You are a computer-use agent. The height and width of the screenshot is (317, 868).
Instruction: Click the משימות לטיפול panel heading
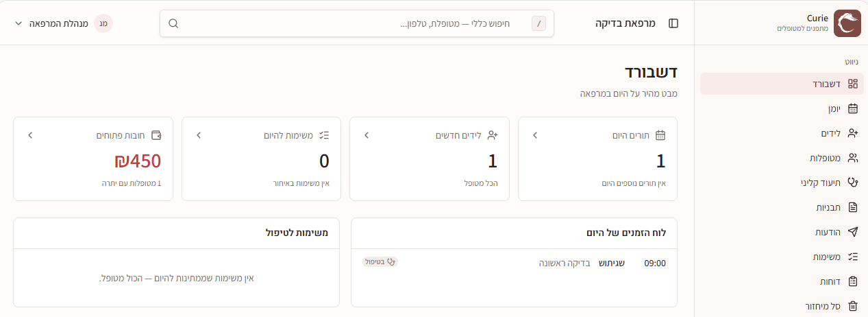point(297,233)
